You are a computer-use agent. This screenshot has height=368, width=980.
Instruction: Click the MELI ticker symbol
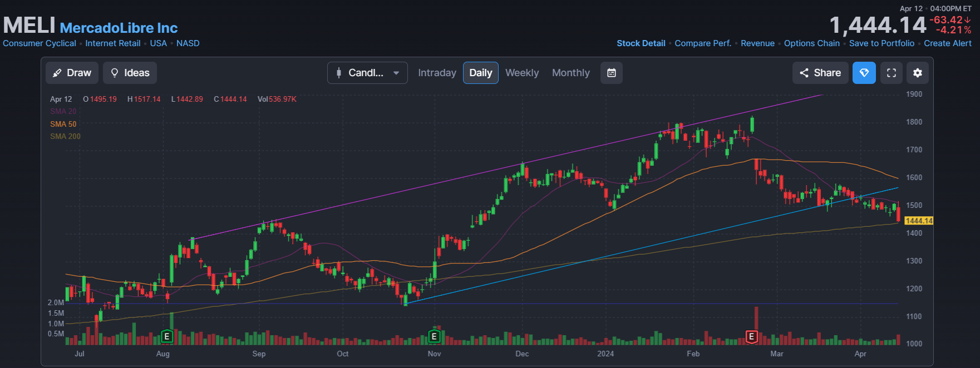click(29, 26)
